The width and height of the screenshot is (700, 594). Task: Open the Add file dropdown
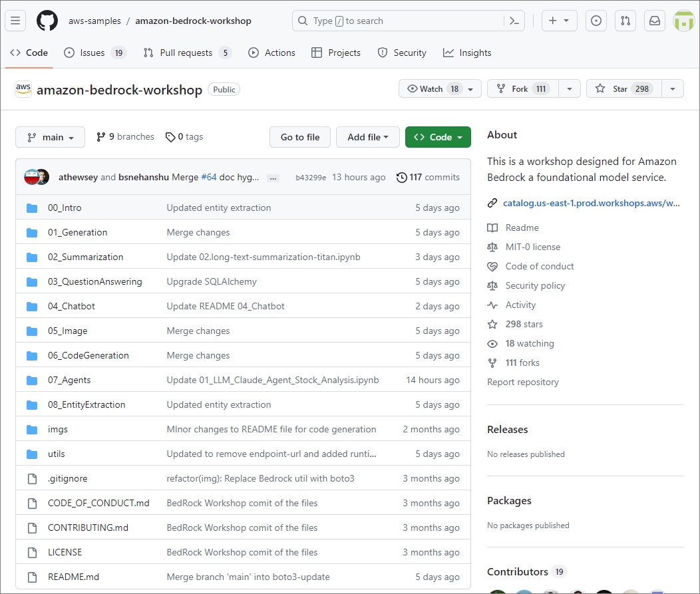[367, 137]
